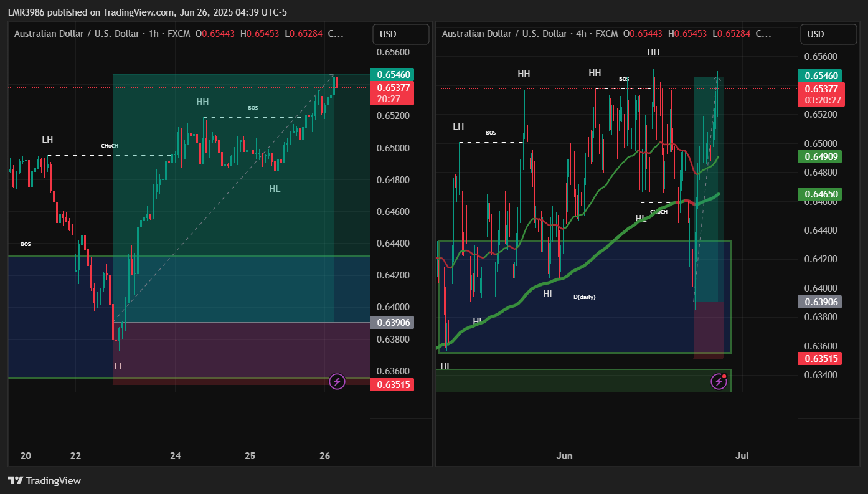Click the 25 date label on the 1h time axis

(x=250, y=456)
